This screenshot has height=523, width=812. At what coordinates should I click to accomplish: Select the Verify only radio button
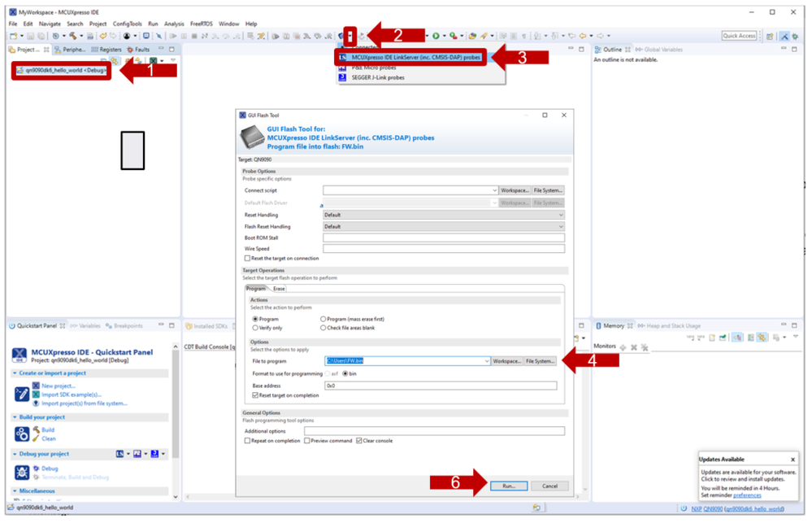[x=255, y=328]
